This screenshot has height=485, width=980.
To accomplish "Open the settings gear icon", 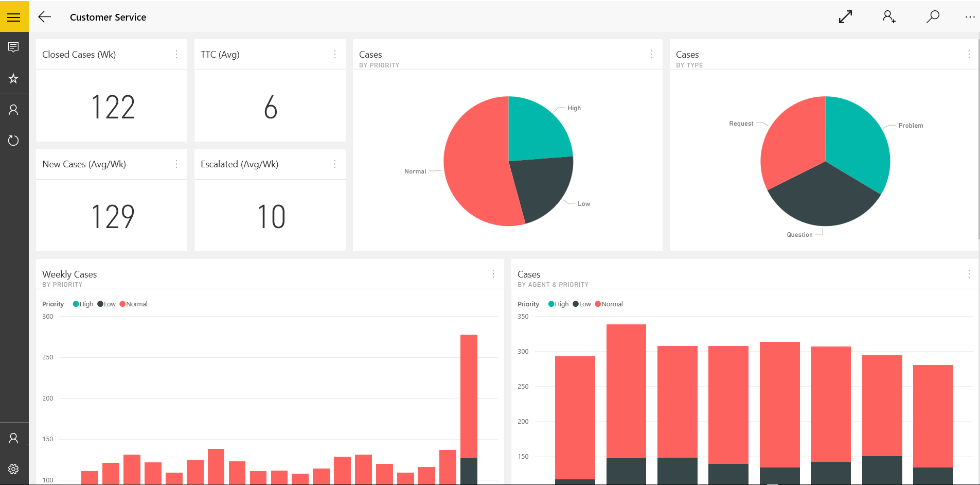I will tap(14, 469).
